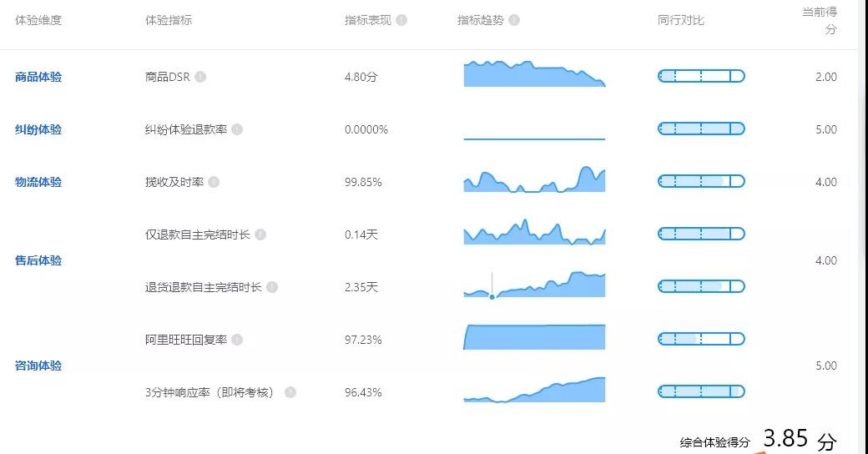The height and width of the screenshot is (454, 868).
Task: Click the peer comparison bar for 揽收及时率
Action: point(701,182)
